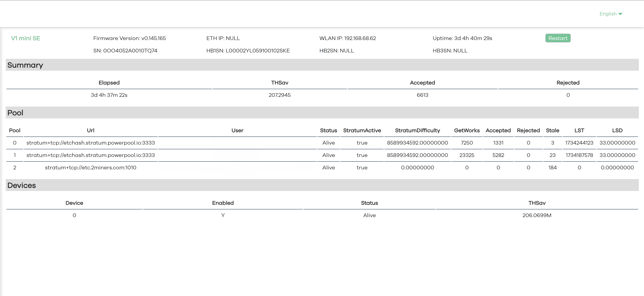Click the summary THSav value 207.2945

[x=280, y=95]
